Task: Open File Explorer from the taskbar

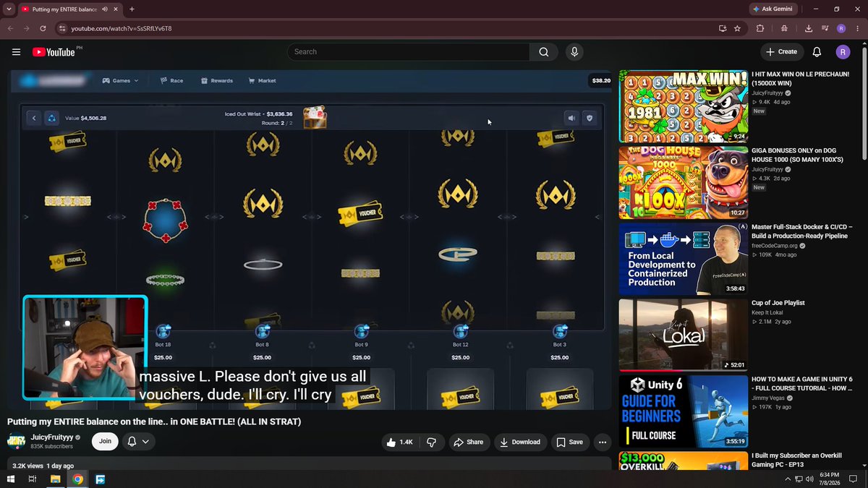Action: [55, 479]
